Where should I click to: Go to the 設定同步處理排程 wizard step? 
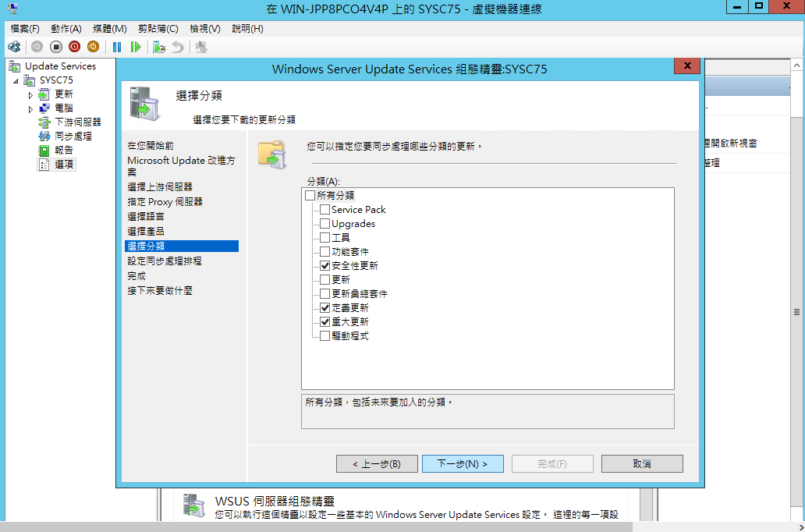[x=165, y=261]
